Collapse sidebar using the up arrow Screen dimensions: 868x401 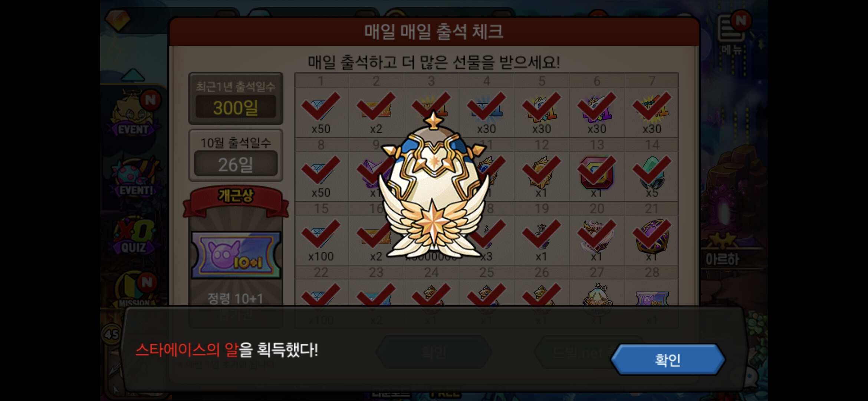[x=133, y=75]
